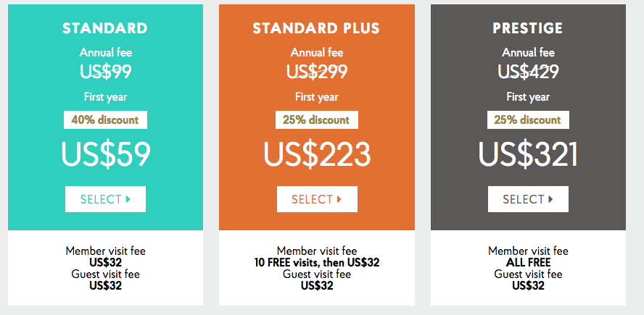Image resolution: width=644 pixels, height=315 pixels.
Task: Click the crossed-out US$99 annual fee
Action: tap(105, 71)
